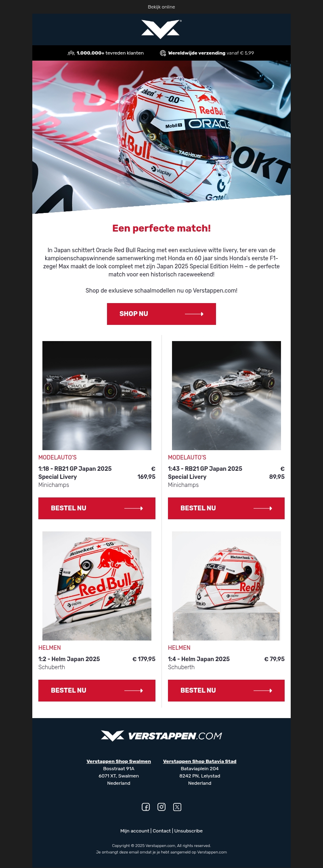Screen dimensions: 323x868
Task: Open the Verstappen Shop Batavia Stad link
Action: pyautogui.click(x=200, y=761)
